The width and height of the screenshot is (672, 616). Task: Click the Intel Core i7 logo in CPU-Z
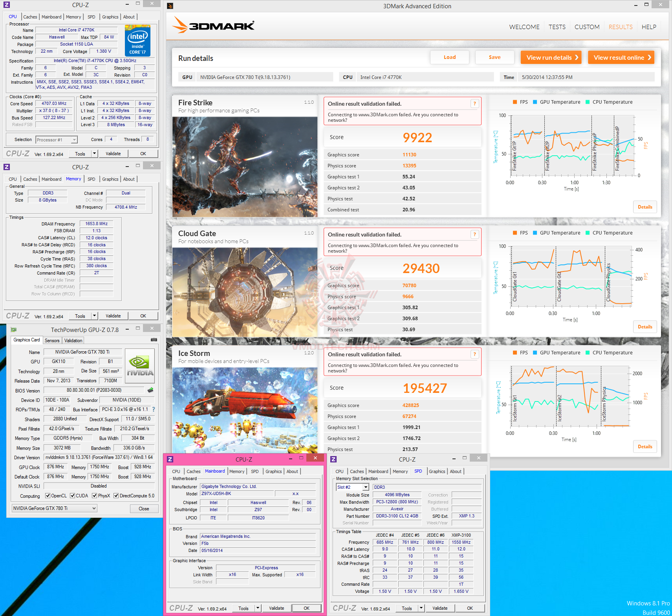[x=137, y=40]
